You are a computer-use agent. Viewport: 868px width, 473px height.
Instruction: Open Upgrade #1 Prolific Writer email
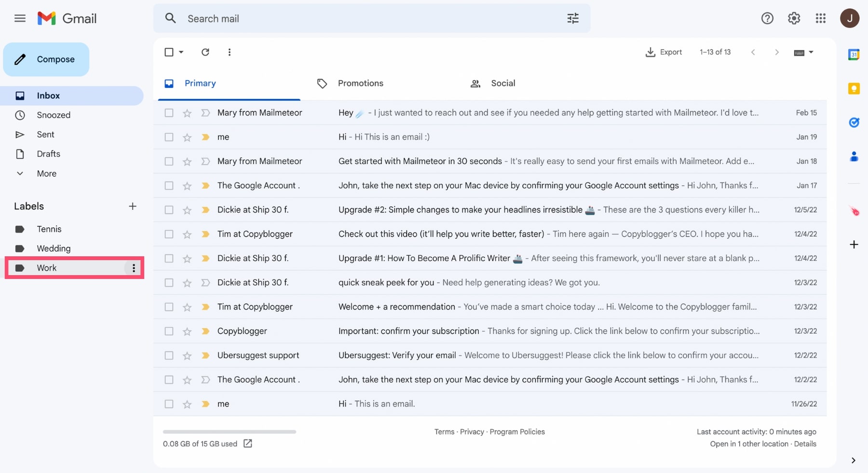coord(490,258)
